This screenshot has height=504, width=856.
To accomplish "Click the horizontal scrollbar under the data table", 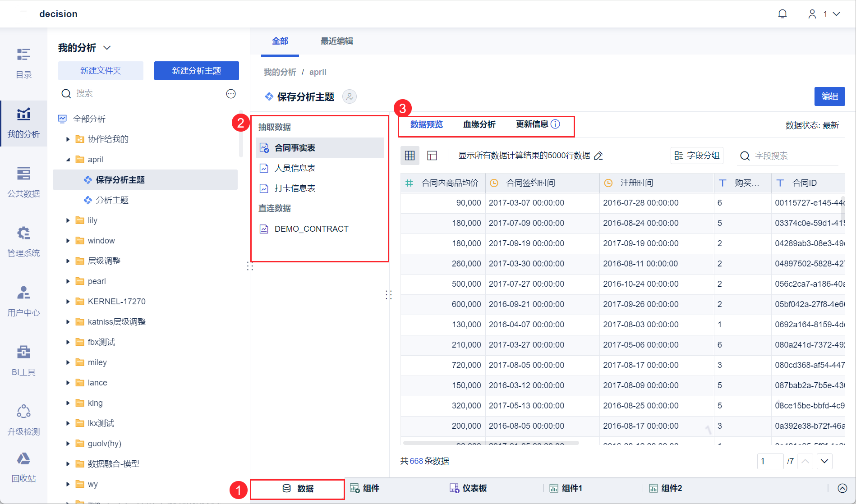I will pyautogui.click(x=491, y=443).
